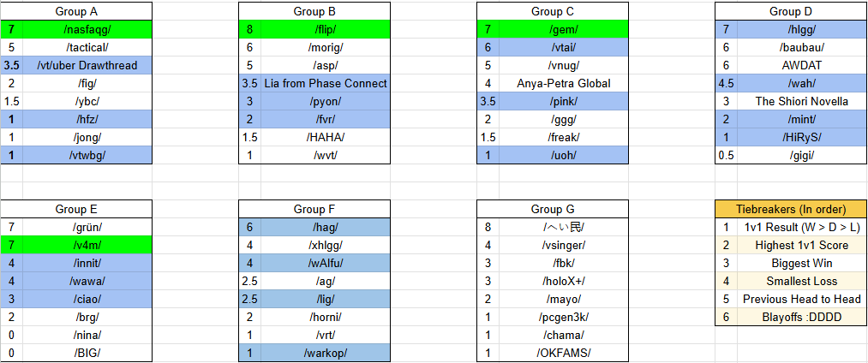868x363 pixels.
Task: Select the /OKFAMS/ team cell
Action: click(x=564, y=353)
